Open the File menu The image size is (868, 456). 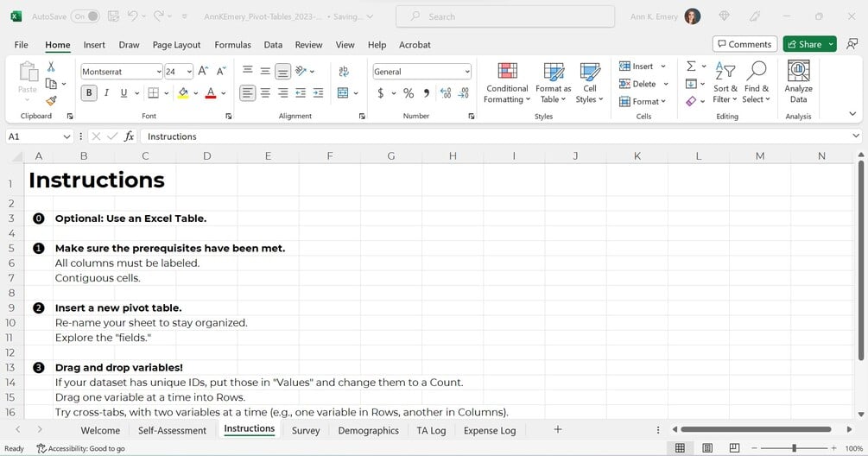(21, 45)
